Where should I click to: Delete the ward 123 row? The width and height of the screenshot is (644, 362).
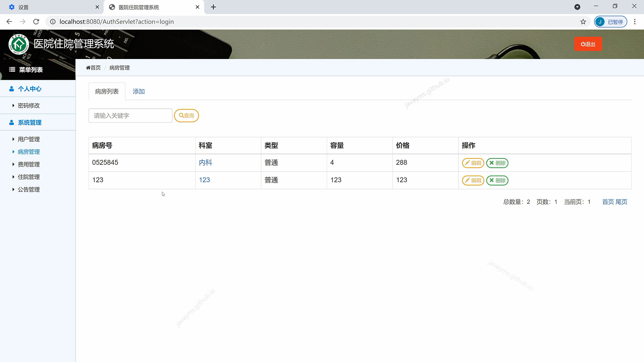497,180
